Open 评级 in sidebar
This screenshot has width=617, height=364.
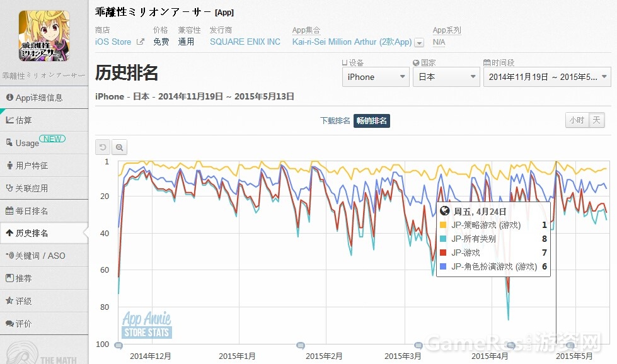pos(44,301)
